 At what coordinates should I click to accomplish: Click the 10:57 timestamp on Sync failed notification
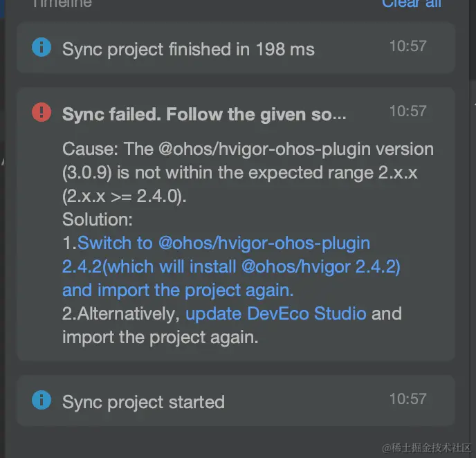408,111
